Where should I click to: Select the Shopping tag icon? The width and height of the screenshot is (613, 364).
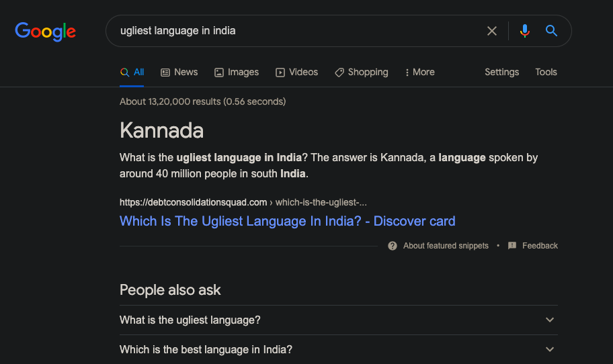pos(339,73)
